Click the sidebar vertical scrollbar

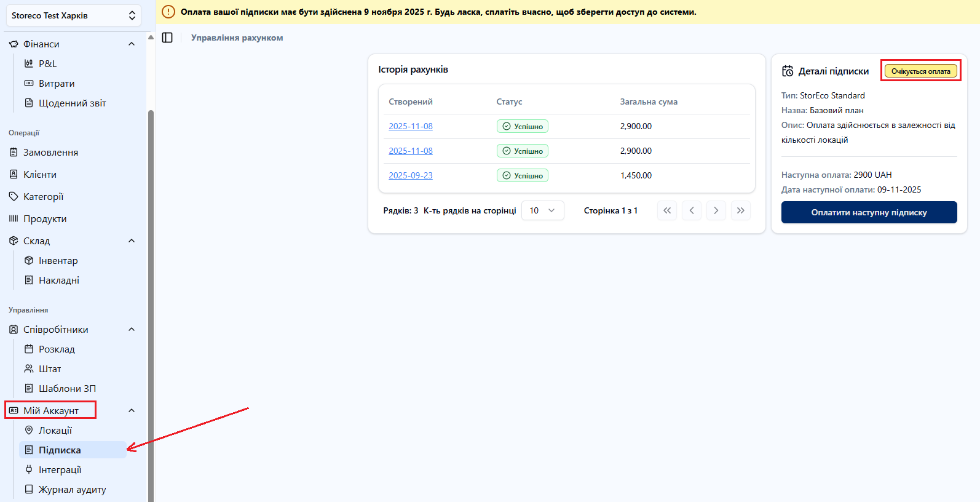pyautogui.click(x=151, y=277)
